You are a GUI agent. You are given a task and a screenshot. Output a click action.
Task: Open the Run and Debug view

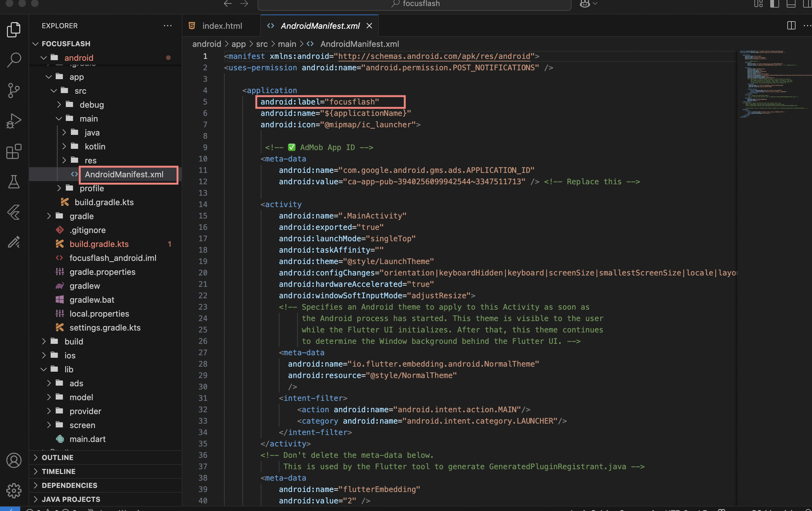(14, 121)
